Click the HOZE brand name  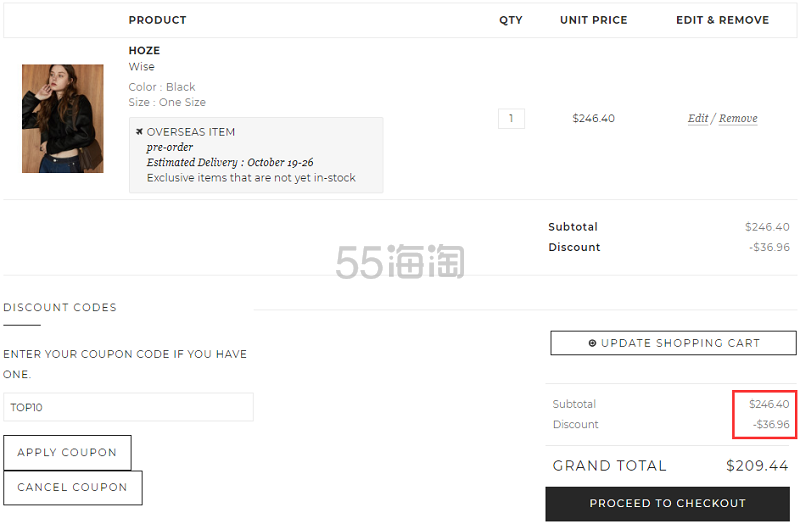[x=144, y=50]
